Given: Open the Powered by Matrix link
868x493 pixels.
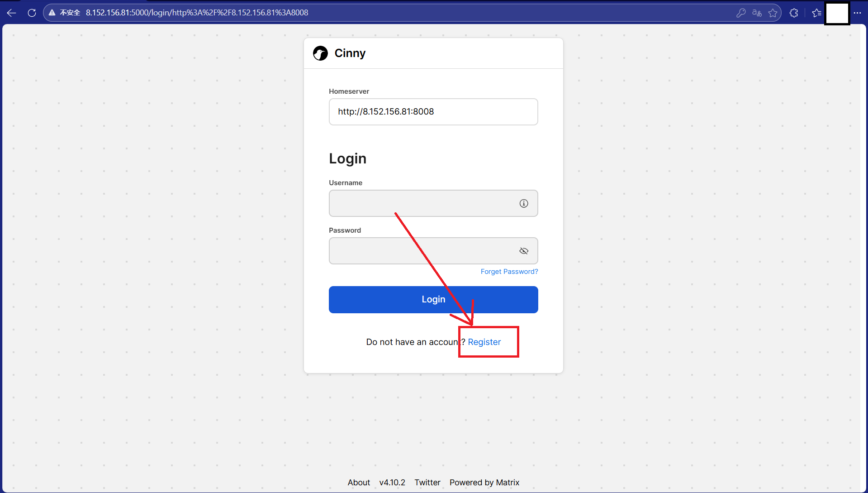Looking at the screenshot, I should (484, 483).
